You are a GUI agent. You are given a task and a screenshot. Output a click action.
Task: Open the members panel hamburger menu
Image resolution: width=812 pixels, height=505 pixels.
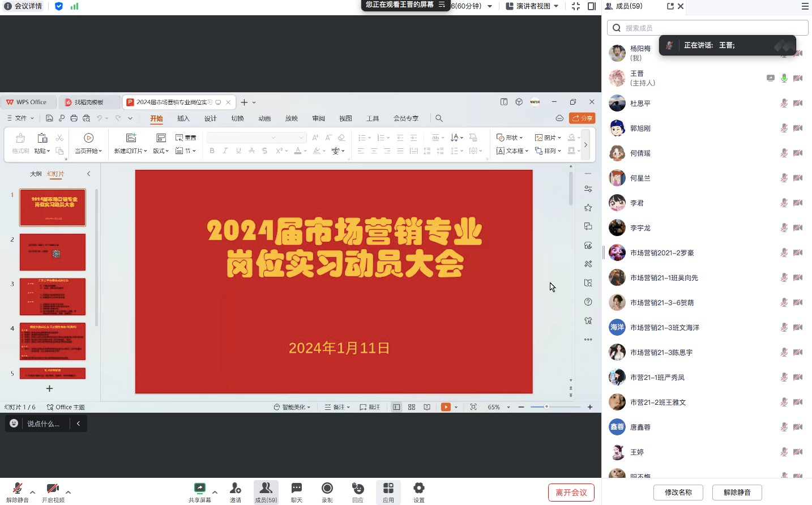[805, 6]
